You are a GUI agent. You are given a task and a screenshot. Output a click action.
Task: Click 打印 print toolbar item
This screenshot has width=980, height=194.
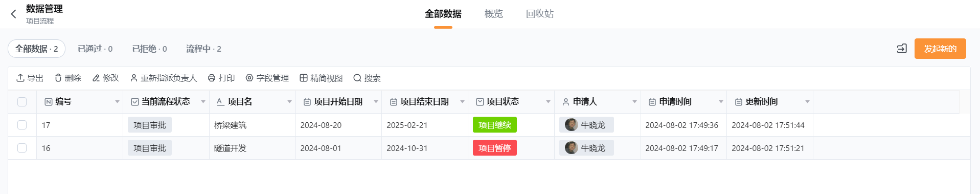click(221, 78)
